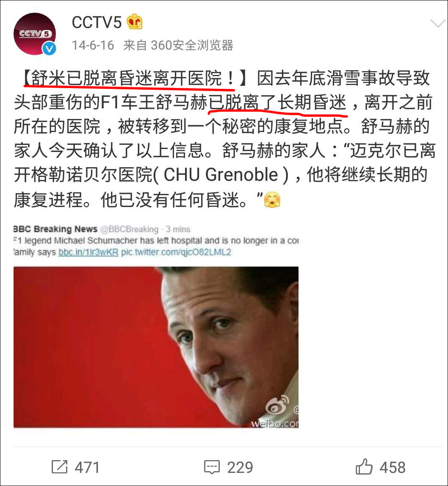Screen dimensions: 448x486
Task: View the 229 comments count
Action: [240, 467]
